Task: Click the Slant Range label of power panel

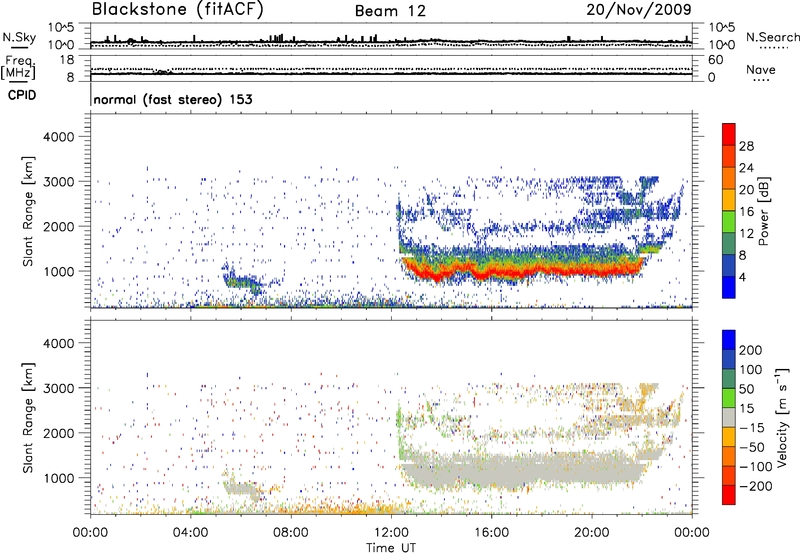Action: [x=28, y=211]
